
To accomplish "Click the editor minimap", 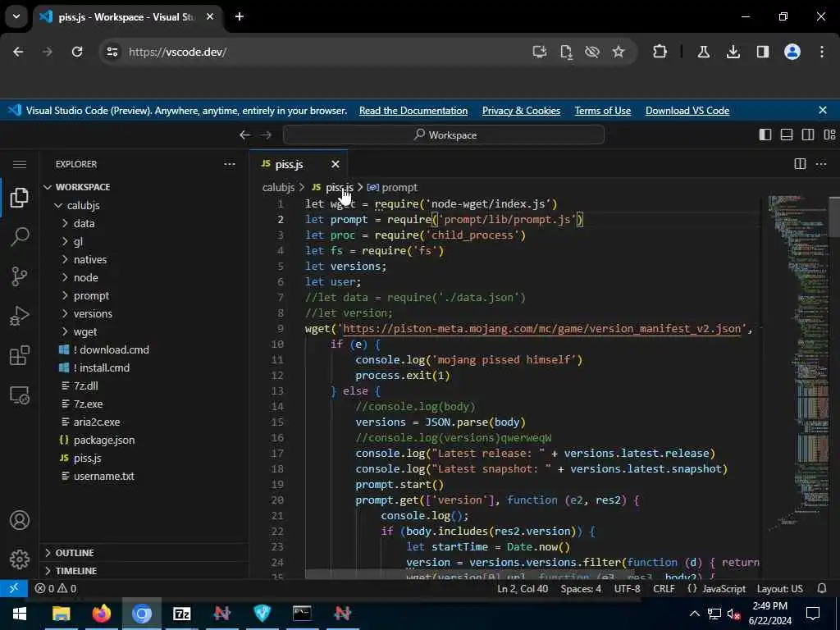I will [799, 364].
